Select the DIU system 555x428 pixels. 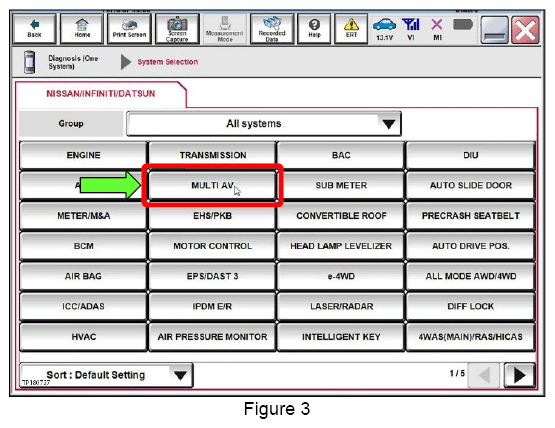(470, 155)
